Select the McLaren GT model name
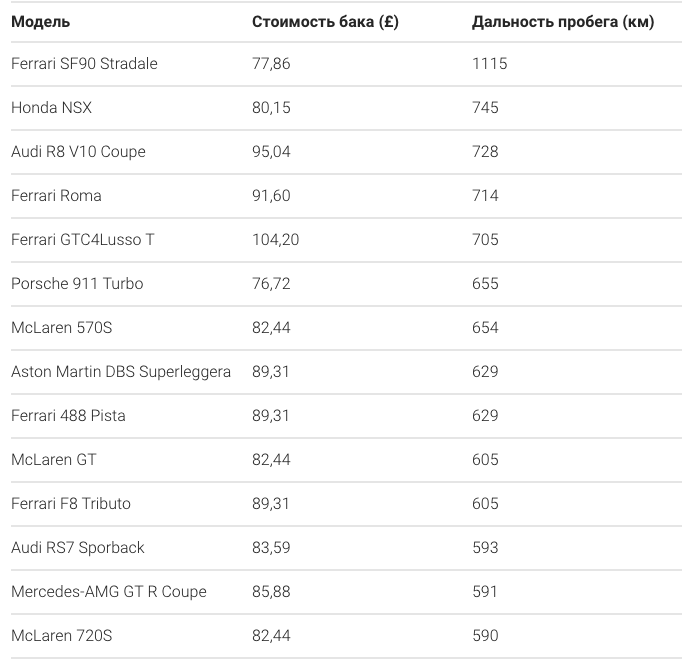Screen dimensions: 692x660 [x=53, y=460]
